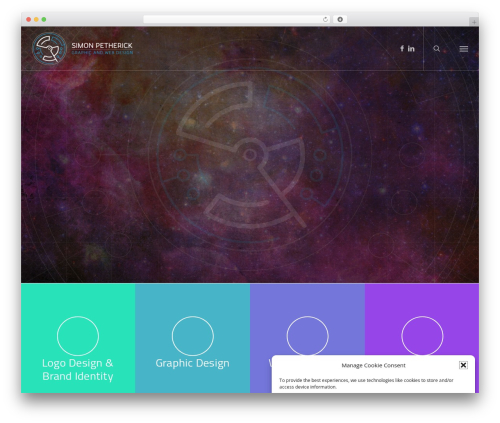Close the Manage Cookie Consent dialog
The image size is (500, 423).
click(463, 365)
